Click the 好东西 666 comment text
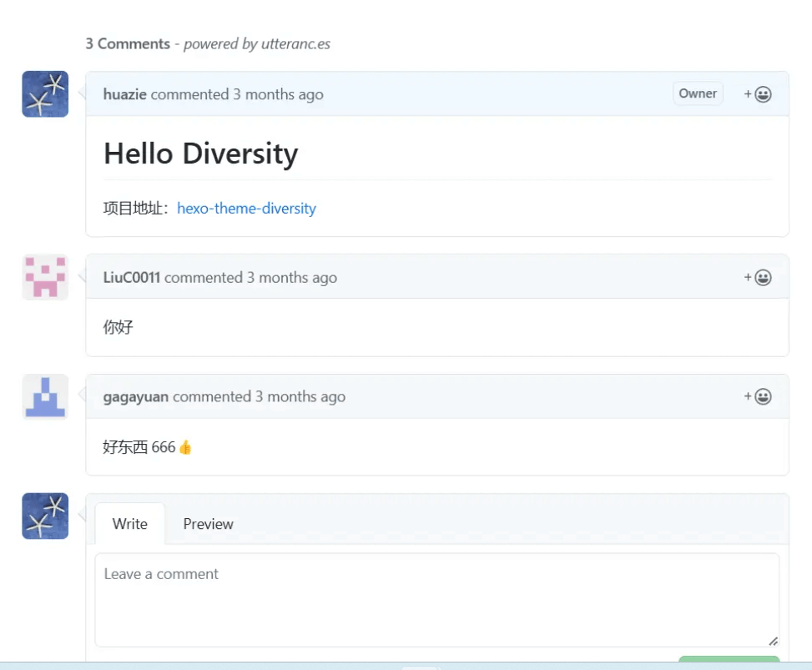812x670 pixels. coord(139,447)
